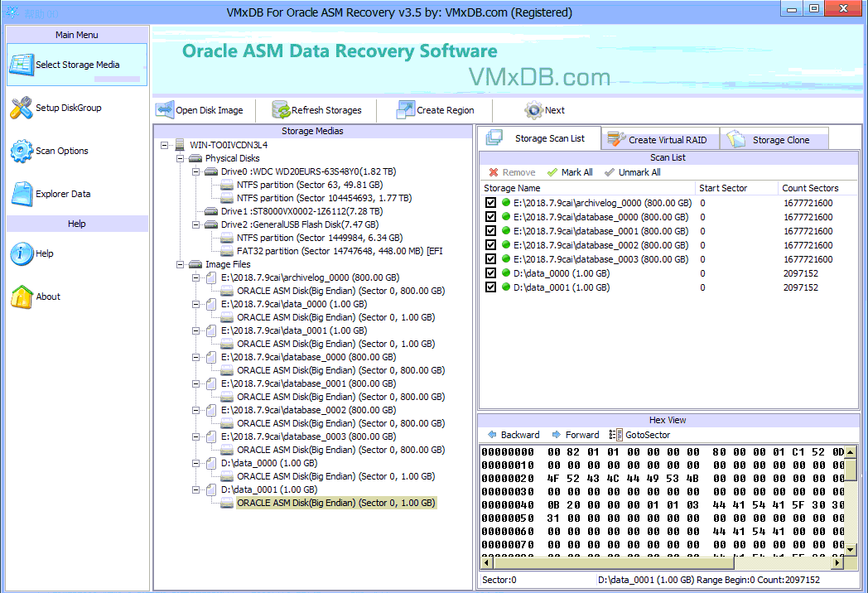This screenshot has width=868, height=593.
Task: Click the blue Help info icon
Action: pos(22,253)
